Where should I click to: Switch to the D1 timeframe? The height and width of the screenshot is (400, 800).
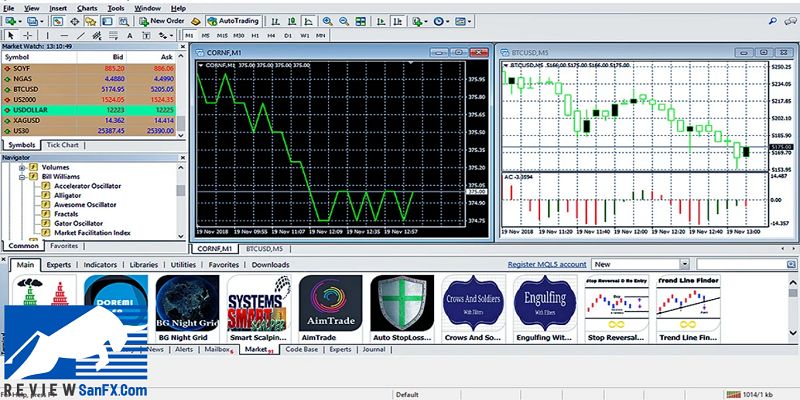[288, 35]
